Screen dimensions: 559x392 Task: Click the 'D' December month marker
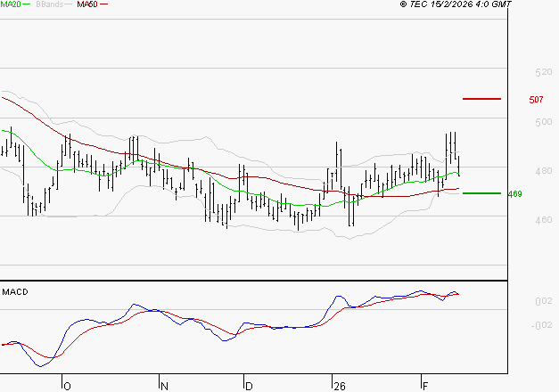[x=249, y=386]
